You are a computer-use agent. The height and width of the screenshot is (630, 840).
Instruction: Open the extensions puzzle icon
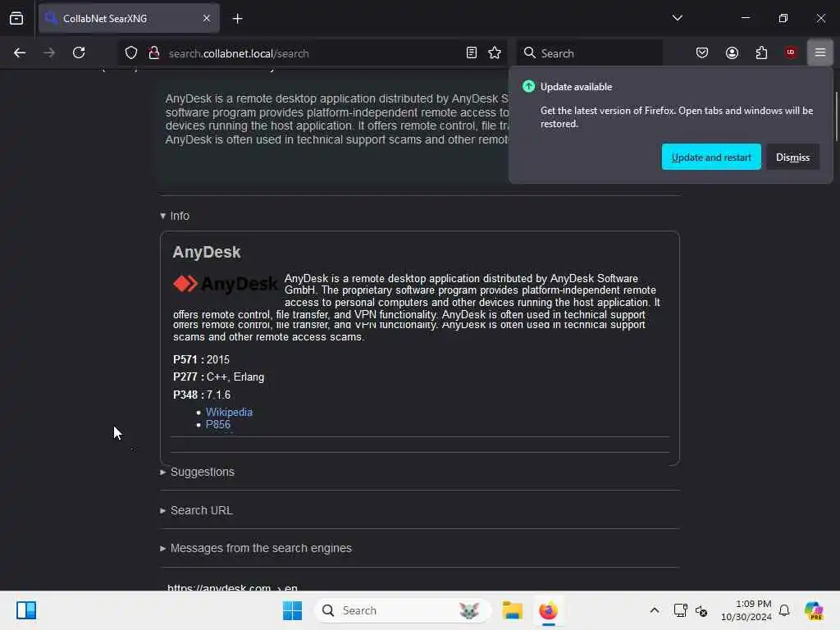click(x=761, y=52)
